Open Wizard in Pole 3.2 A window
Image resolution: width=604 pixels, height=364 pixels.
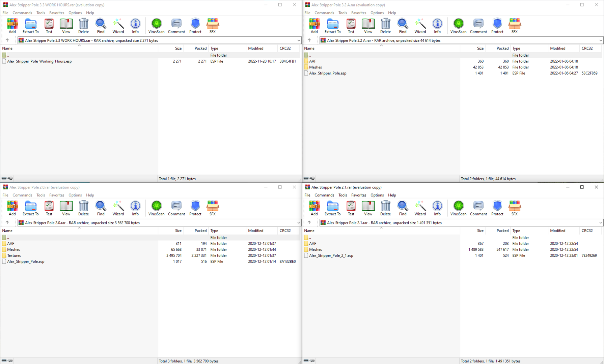pyautogui.click(x=420, y=26)
